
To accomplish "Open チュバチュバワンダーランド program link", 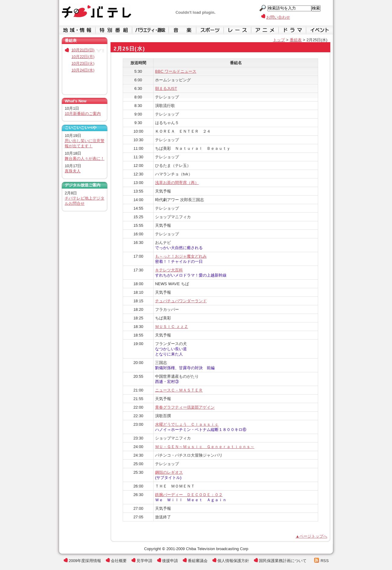I will (181, 301).
